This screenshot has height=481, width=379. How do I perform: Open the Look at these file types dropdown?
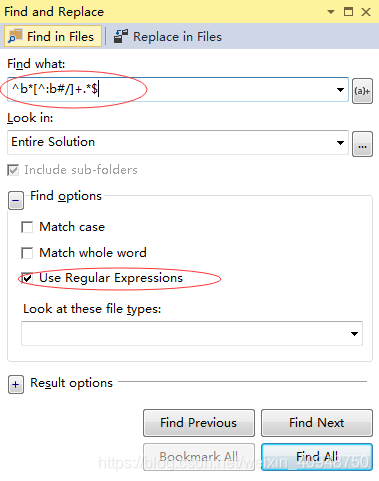[x=354, y=334]
